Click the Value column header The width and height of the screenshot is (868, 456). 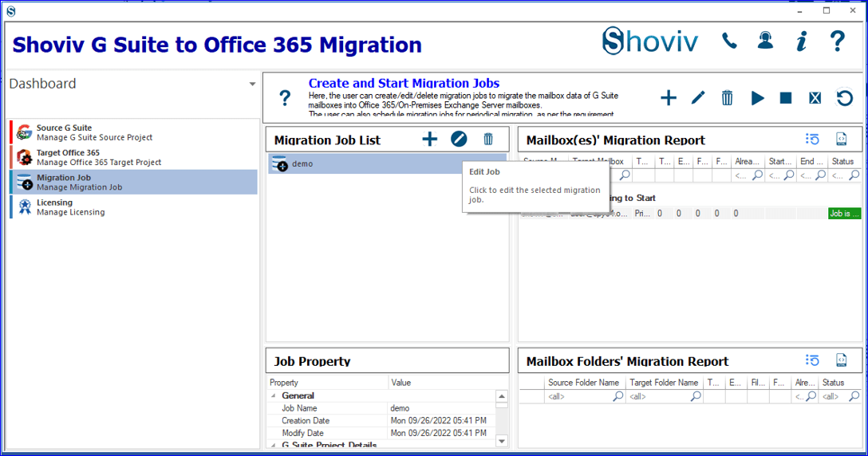pos(448,383)
